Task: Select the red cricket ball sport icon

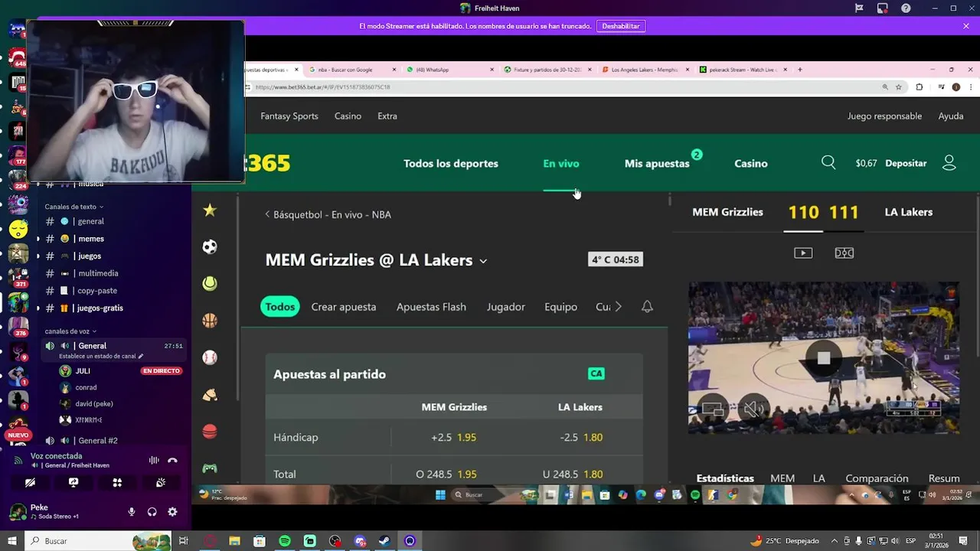Action: click(x=210, y=432)
